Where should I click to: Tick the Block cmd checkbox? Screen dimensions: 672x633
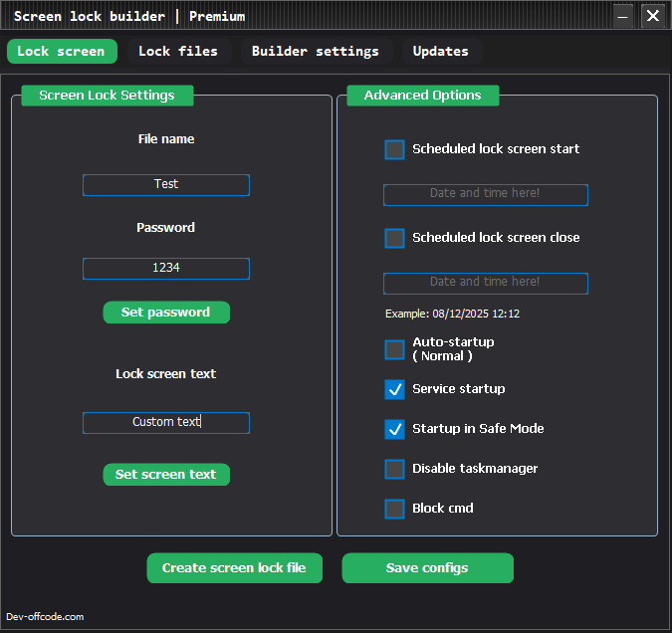point(394,509)
